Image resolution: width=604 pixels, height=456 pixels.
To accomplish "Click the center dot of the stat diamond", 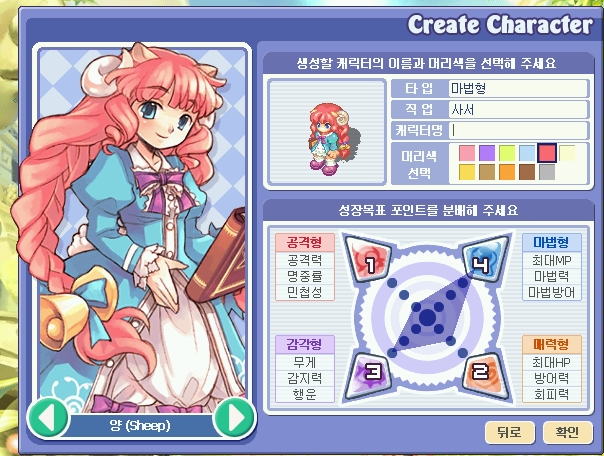I will tap(427, 317).
